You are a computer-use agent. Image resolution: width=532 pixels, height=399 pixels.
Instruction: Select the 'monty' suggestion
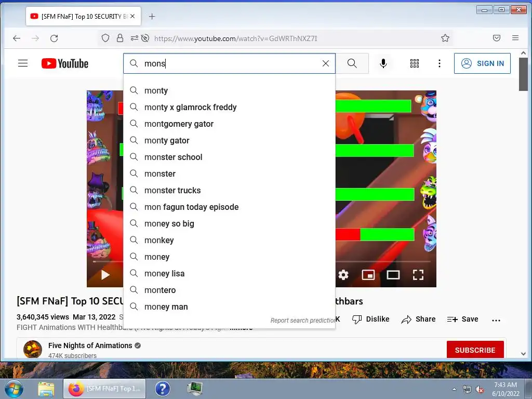pyautogui.click(x=229, y=90)
